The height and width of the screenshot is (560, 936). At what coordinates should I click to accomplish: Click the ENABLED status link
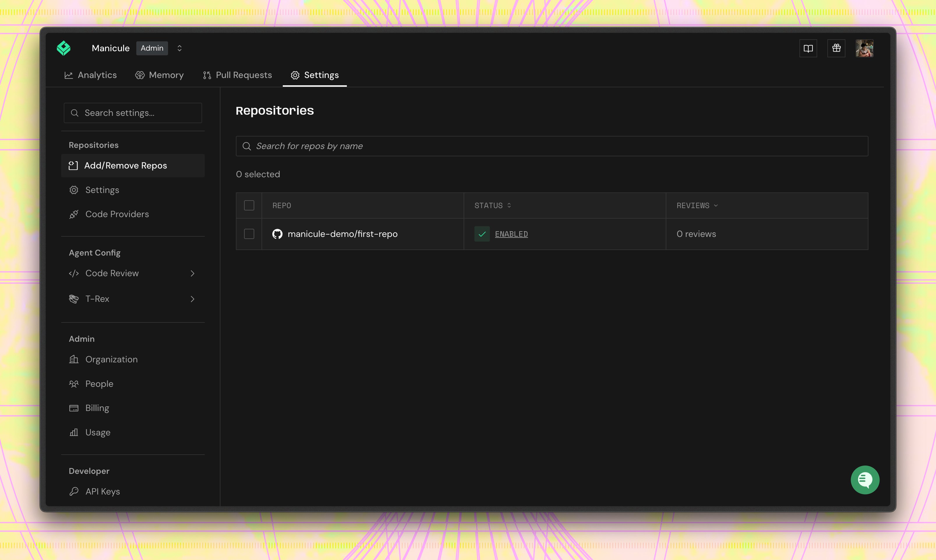(x=511, y=234)
